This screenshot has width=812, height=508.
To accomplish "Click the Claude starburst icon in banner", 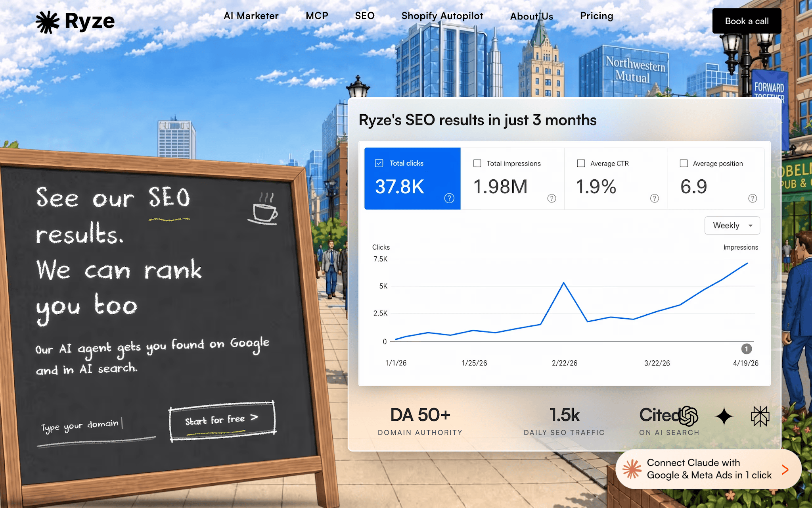I will point(632,469).
